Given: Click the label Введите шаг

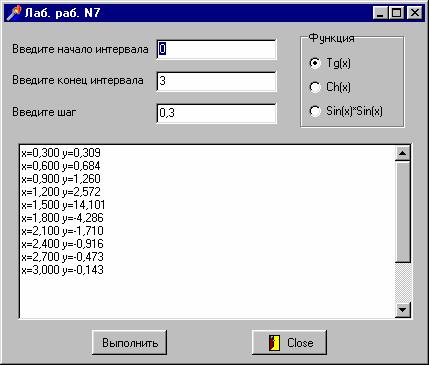Looking at the screenshot, I should [44, 112].
